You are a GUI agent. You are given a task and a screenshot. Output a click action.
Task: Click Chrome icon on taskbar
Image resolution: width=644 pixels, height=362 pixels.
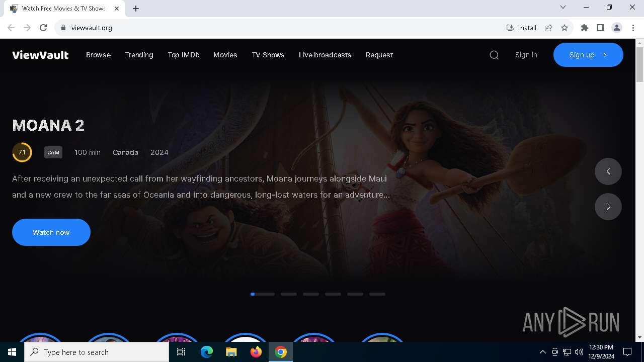[x=281, y=352]
